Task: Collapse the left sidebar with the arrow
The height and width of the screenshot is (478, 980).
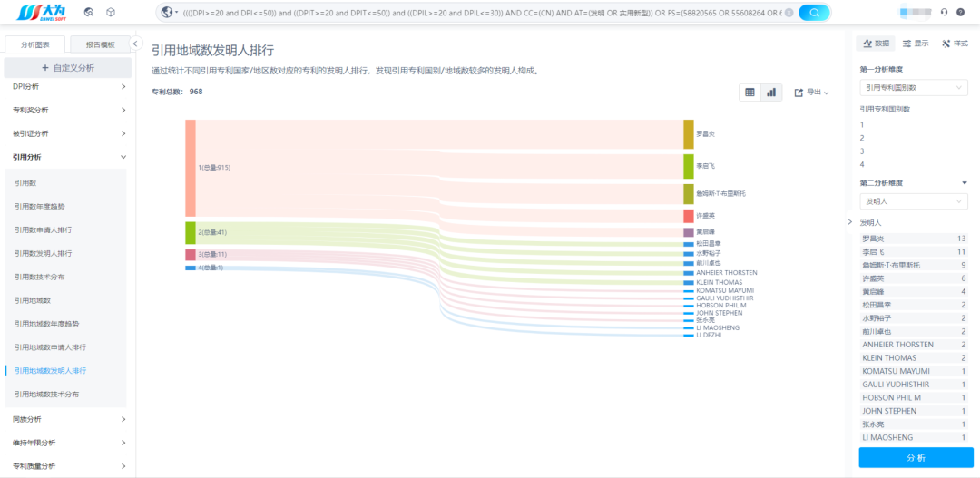Action: tap(135, 44)
